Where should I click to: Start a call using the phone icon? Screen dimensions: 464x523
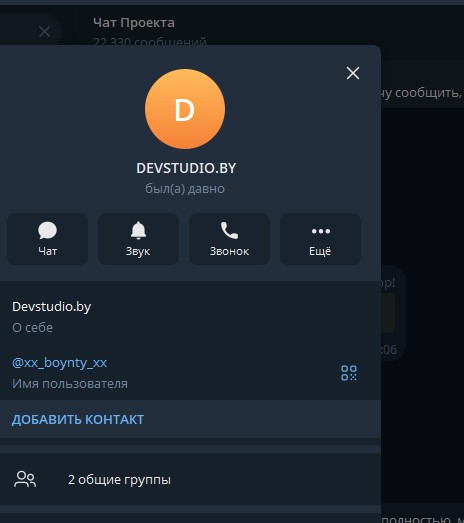(x=229, y=230)
